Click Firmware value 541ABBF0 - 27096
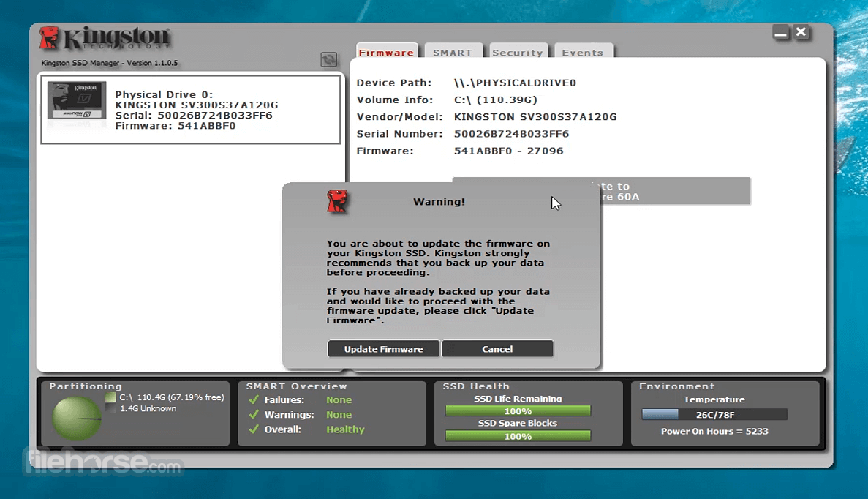 point(509,151)
